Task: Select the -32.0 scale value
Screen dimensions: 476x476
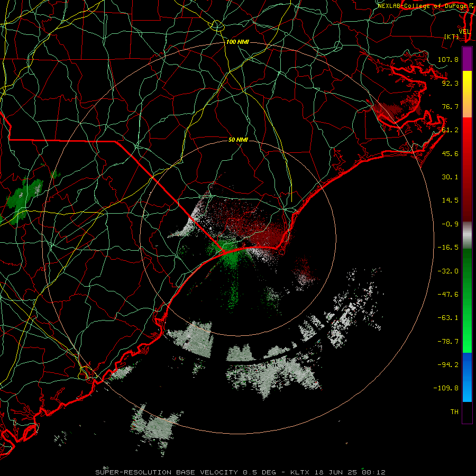Action: click(x=448, y=271)
